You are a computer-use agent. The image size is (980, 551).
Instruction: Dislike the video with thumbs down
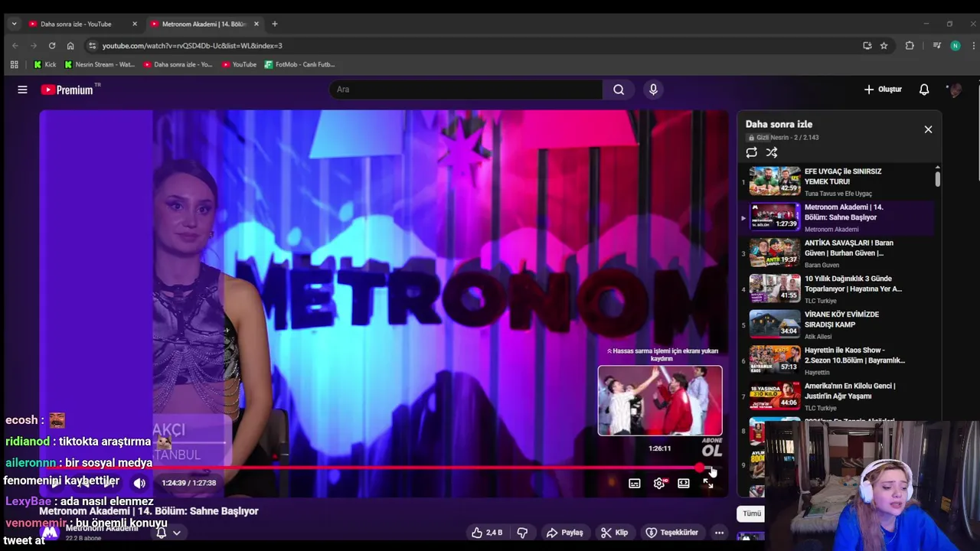click(x=523, y=533)
